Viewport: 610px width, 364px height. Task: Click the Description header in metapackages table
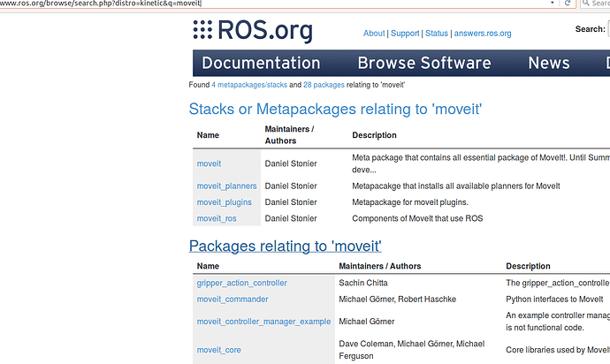374,135
